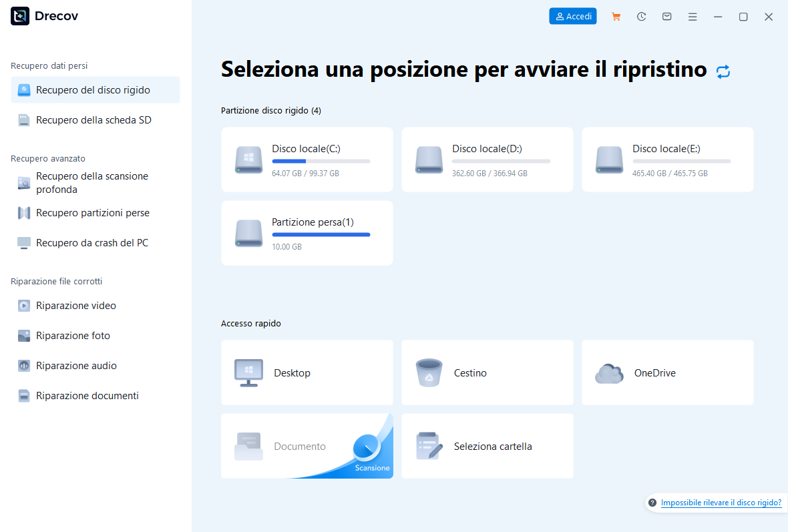Select the OneDrive quick access tile
Viewport: 788px width, 532px height.
click(667, 373)
